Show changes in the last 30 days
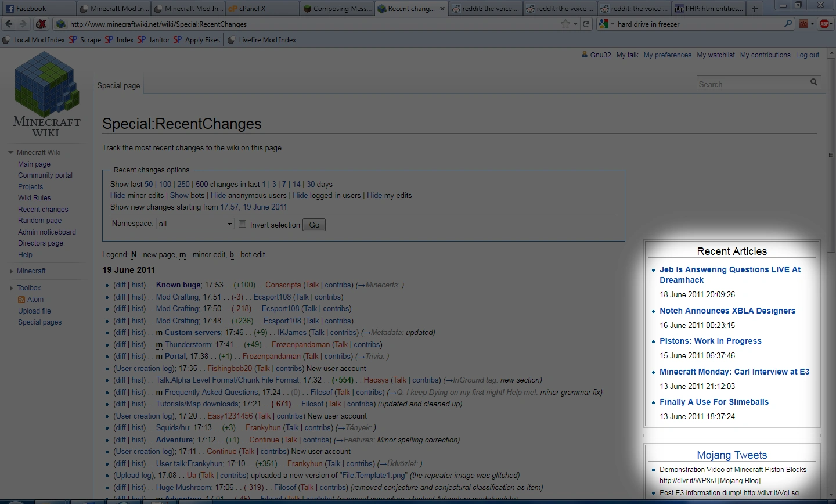 tap(311, 184)
